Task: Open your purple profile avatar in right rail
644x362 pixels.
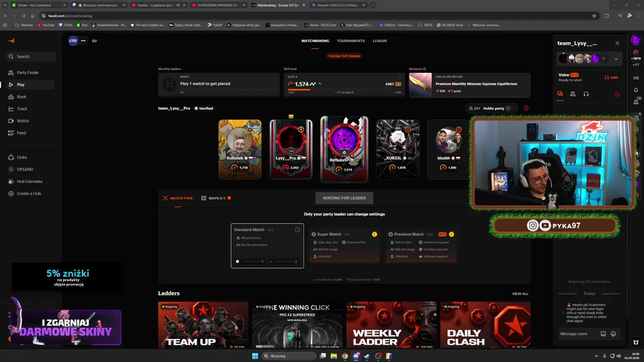Action: coord(636,40)
